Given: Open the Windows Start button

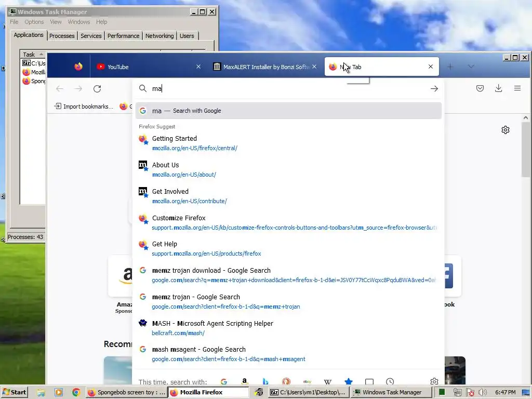Looking at the screenshot, I should point(14,392).
